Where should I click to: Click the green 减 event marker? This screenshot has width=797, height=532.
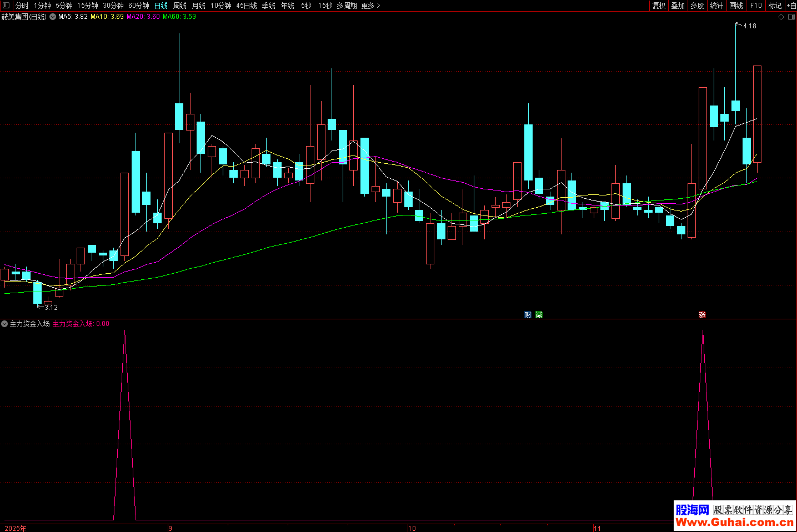point(539,315)
